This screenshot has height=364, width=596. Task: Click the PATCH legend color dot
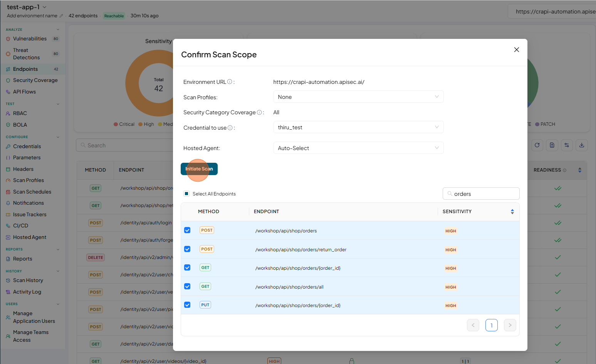[x=537, y=124]
